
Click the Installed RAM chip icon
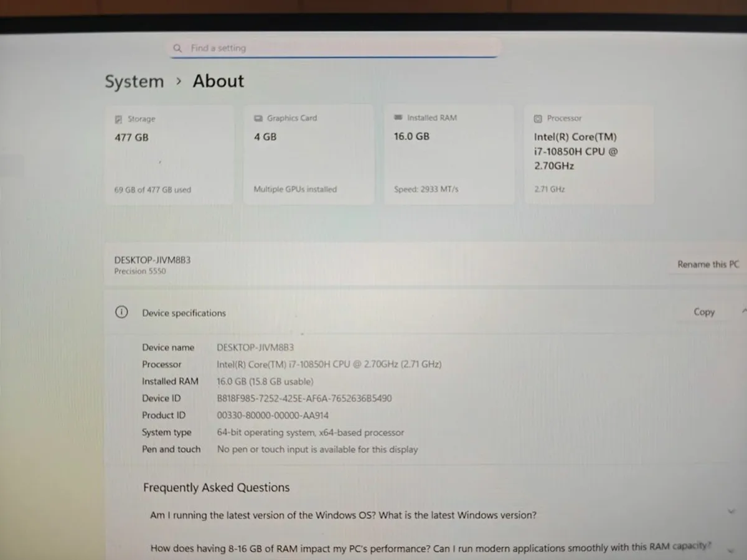coord(398,118)
